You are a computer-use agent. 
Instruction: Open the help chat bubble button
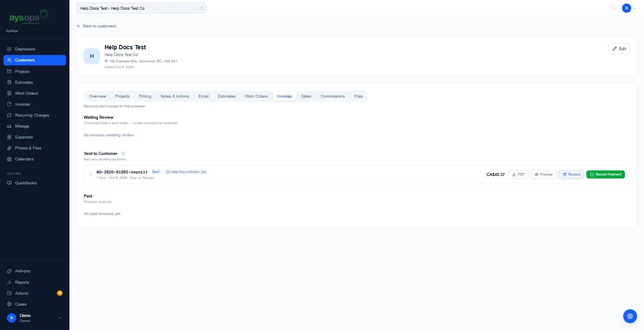point(630,316)
